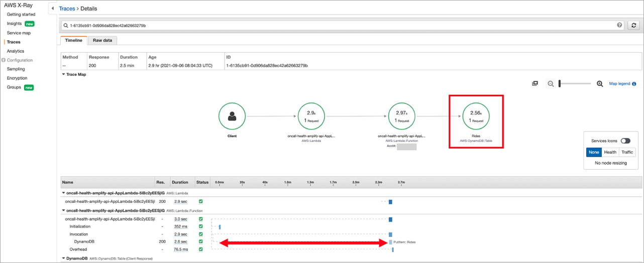Collapse the DynamoDB Client Response group

pos(63,258)
